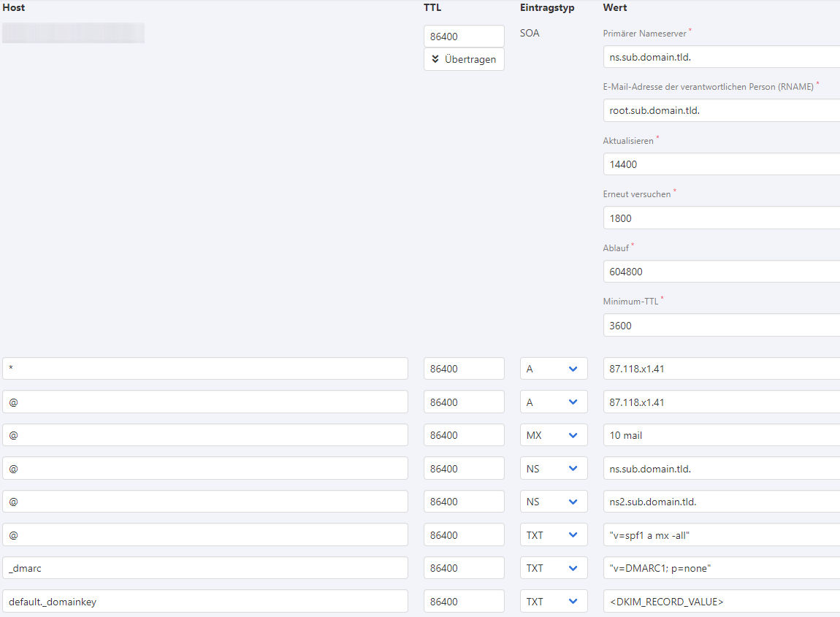This screenshot has width=840, height=617.
Task: Click the wildcard * host input field
Action: (x=205, y=369)
